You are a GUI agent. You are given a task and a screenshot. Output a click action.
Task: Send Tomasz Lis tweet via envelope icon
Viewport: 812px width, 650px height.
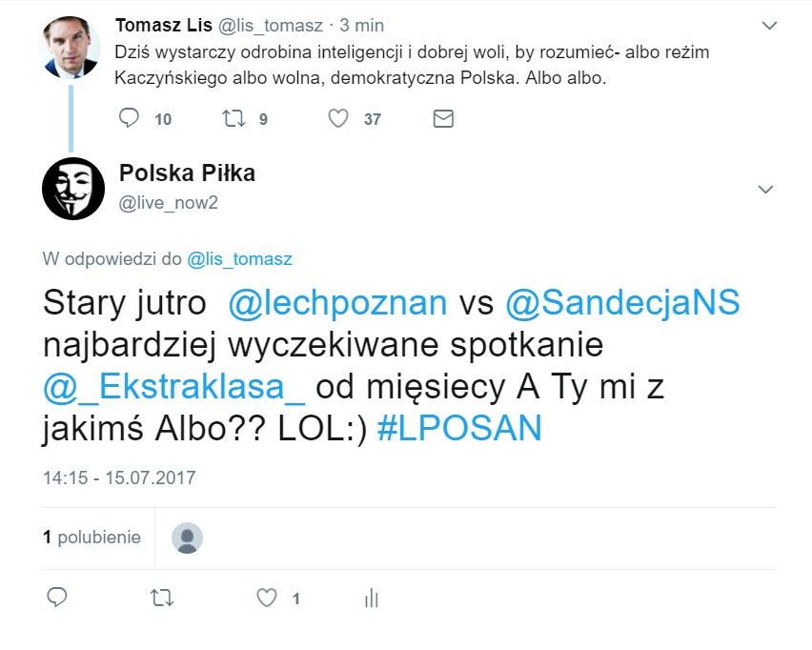[x=443, y=118]
